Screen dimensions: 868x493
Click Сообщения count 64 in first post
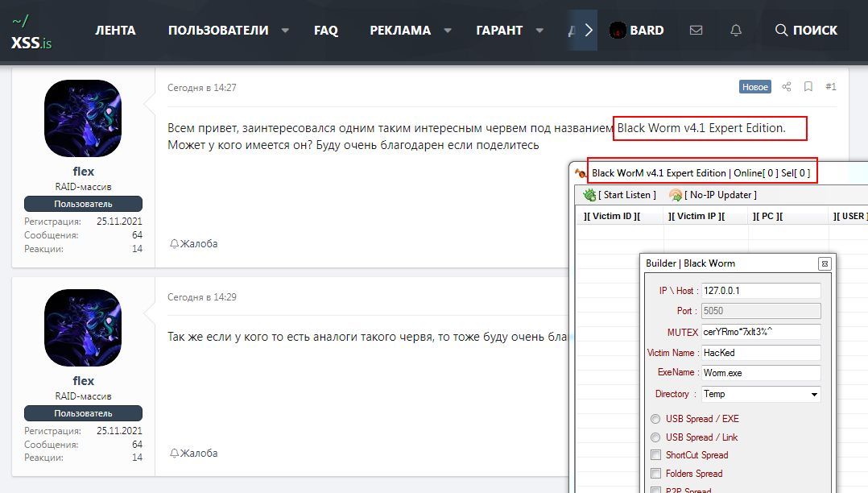click(137, 235)
